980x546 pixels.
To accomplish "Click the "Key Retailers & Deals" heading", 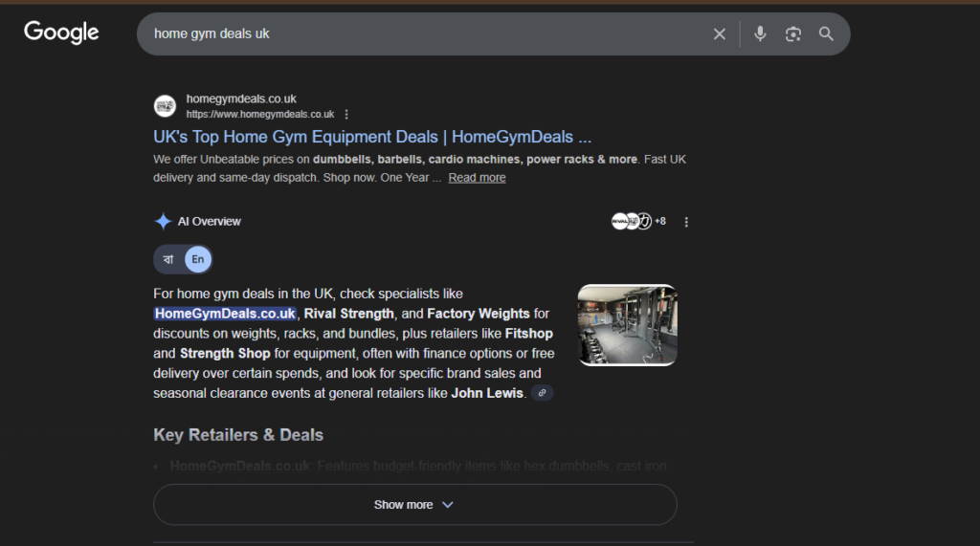I will pos(238,435).
